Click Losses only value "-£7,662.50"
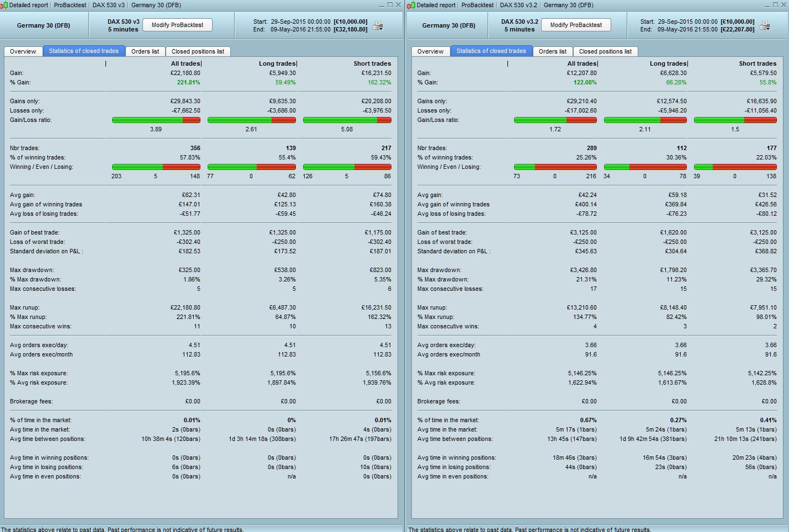Viewport: 789px width, 532px height. (186, 110)
